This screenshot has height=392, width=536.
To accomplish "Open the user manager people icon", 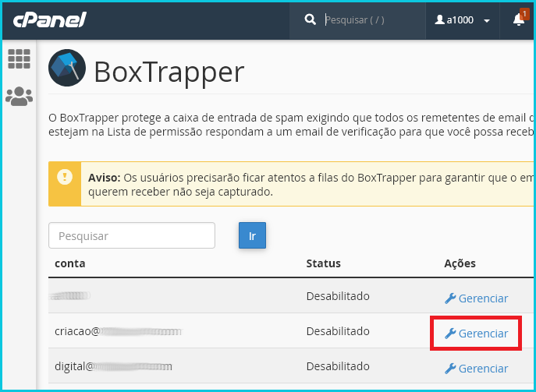I will (x=20, y=97).
